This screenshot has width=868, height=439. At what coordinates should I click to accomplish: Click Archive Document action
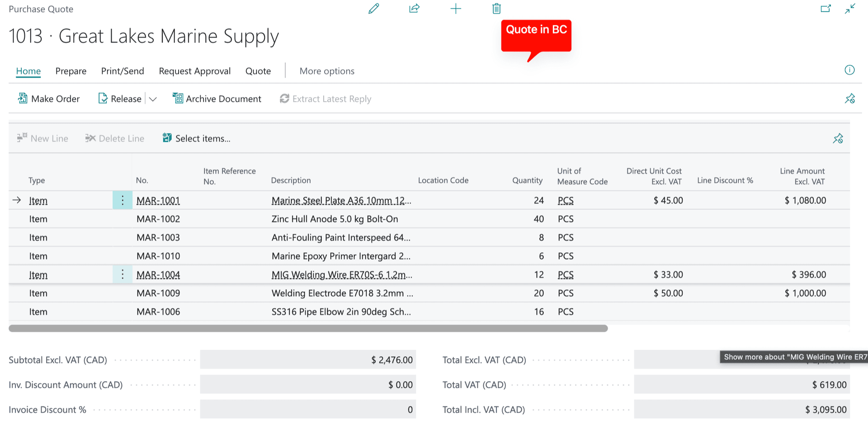coord(217,99)
